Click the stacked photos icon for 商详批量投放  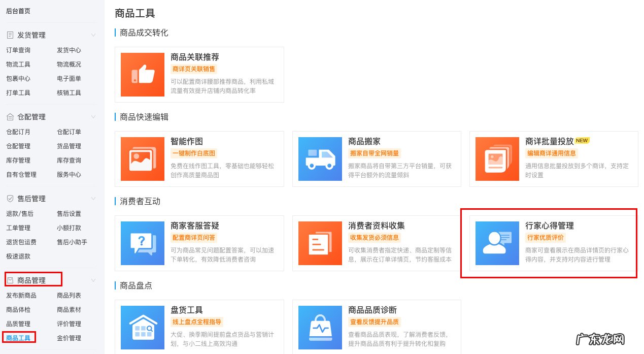coord(497,158)
